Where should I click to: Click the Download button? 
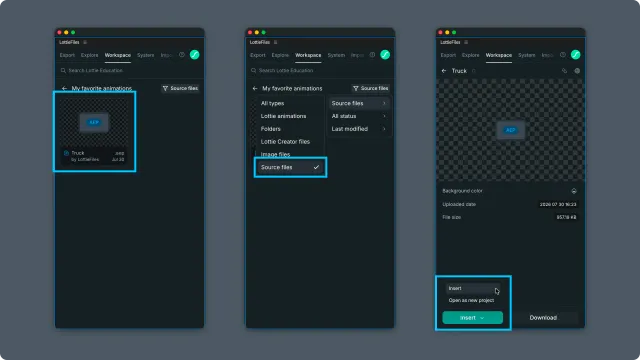pyautogui.click(x=543, y=318)
